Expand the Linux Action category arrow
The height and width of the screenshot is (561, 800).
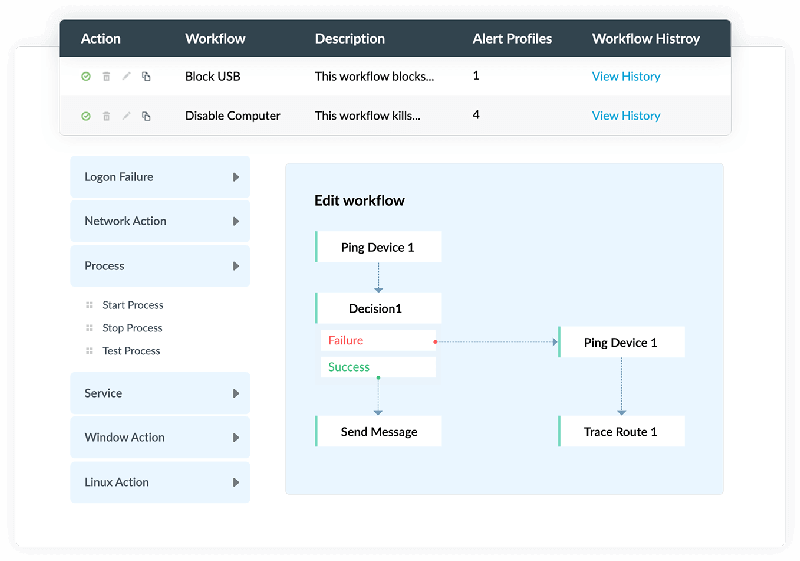click(236, 482)
